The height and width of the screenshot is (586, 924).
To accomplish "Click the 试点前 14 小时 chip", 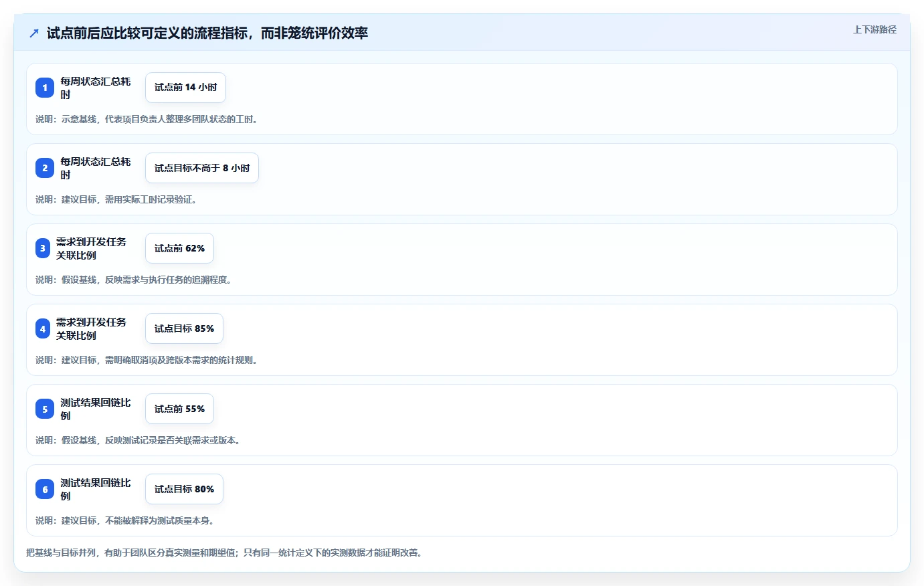I will (x=185, y=88).
